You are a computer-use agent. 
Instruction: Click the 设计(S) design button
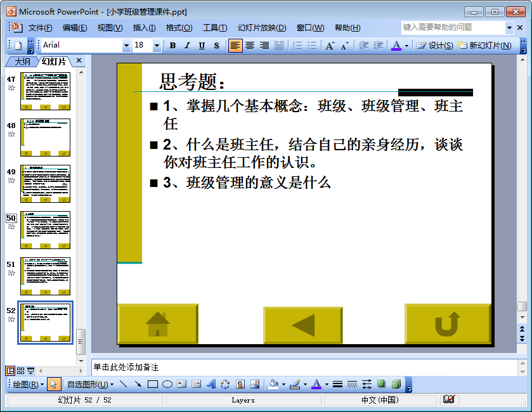point(434,46)
